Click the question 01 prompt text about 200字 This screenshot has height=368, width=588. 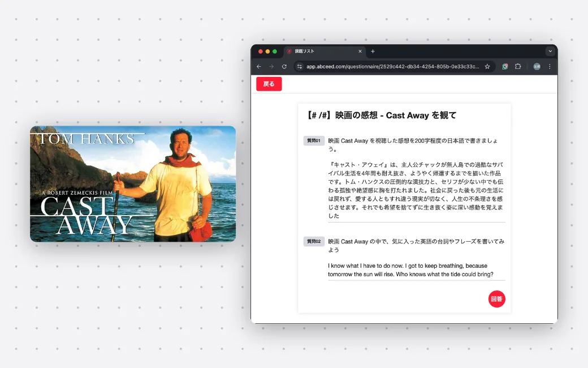coord(413,145)
